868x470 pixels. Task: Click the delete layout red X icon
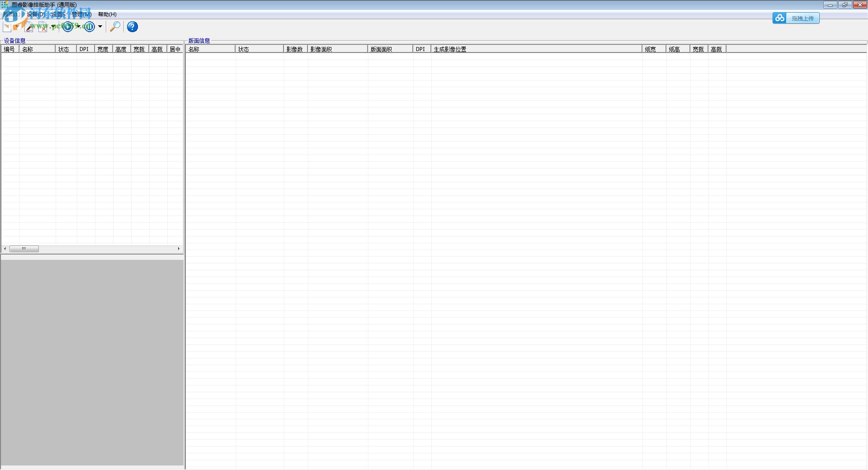[43, 27]
